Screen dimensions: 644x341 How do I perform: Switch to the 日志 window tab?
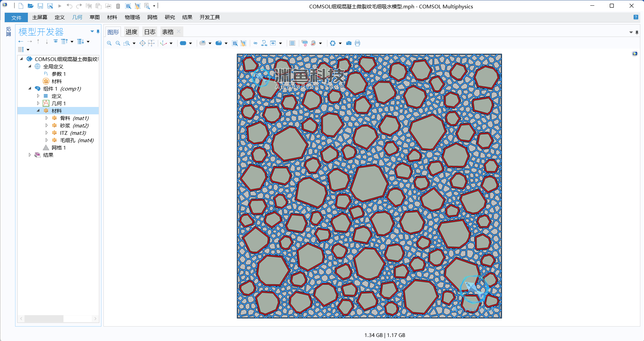point(150,32)
